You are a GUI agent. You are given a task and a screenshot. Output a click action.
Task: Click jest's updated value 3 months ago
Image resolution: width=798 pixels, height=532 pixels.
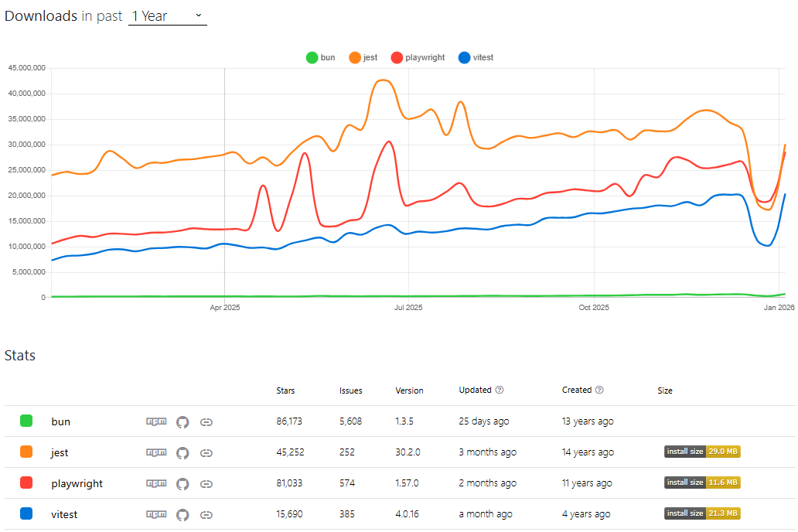tap(488, 452)
